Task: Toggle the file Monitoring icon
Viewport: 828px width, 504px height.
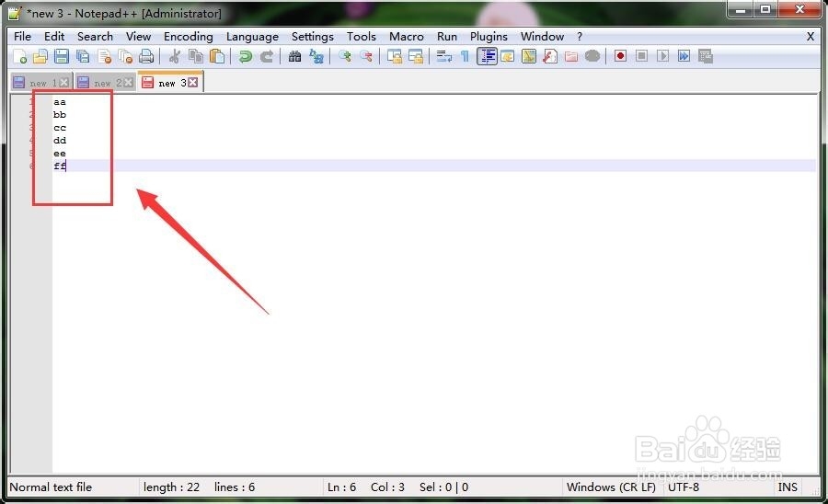Action: [592, 56]
